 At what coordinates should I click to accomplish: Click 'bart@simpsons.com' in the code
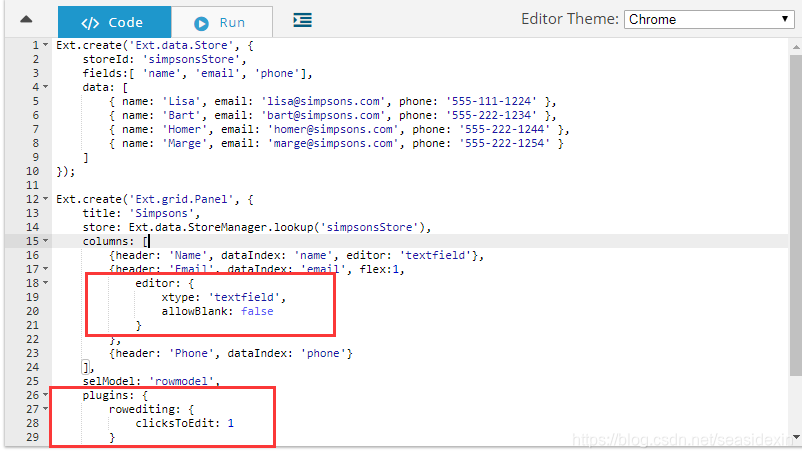tap(323, 115)
